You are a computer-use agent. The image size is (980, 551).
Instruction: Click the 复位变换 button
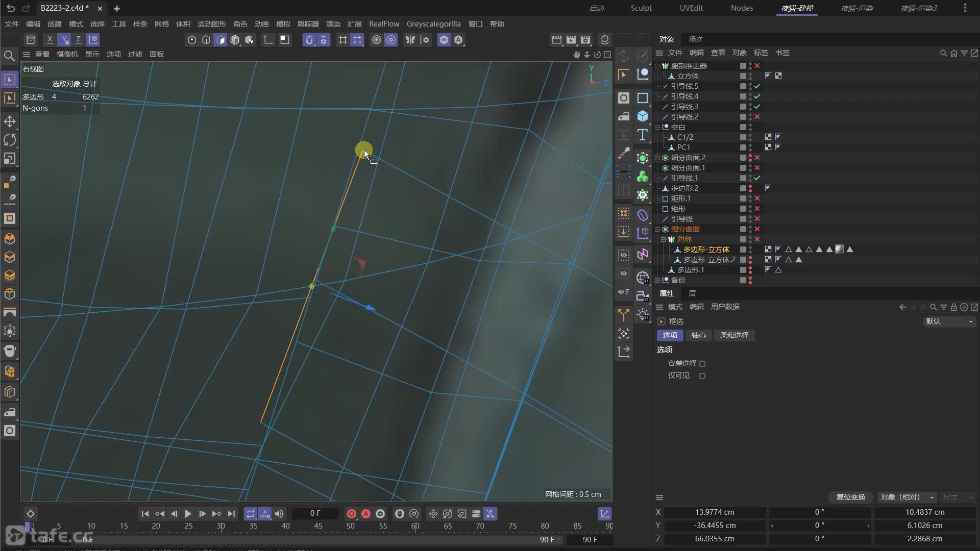click(x=850, y=497)
